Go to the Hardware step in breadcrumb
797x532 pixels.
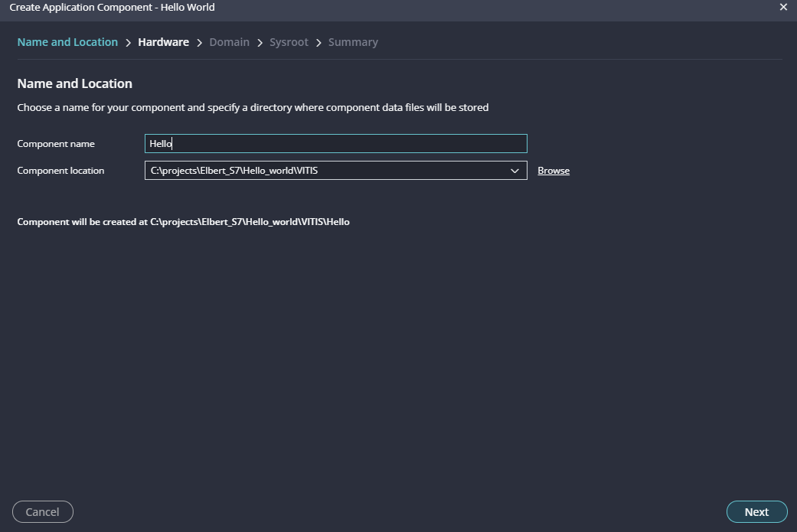point(163,42)
